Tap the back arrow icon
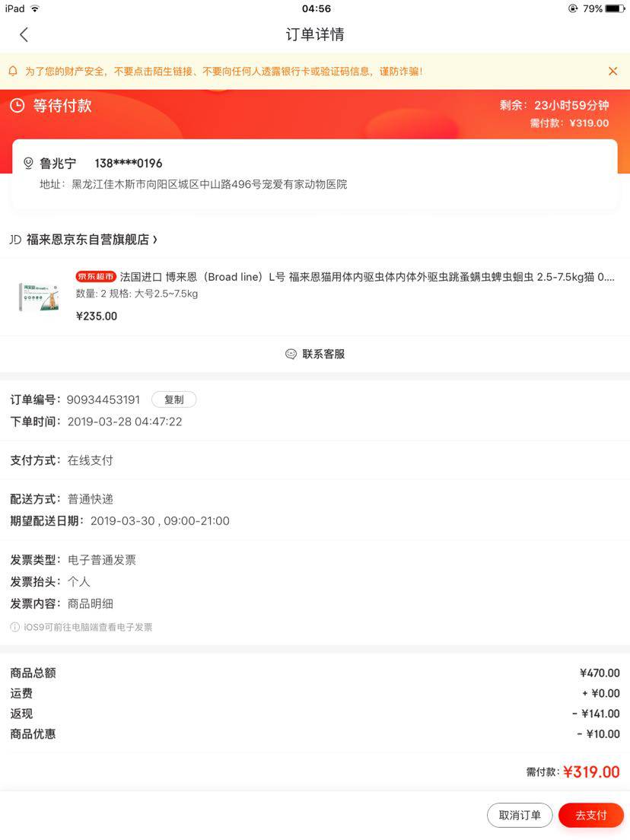This screenshot has height=840, width=630. pos(24,35)
